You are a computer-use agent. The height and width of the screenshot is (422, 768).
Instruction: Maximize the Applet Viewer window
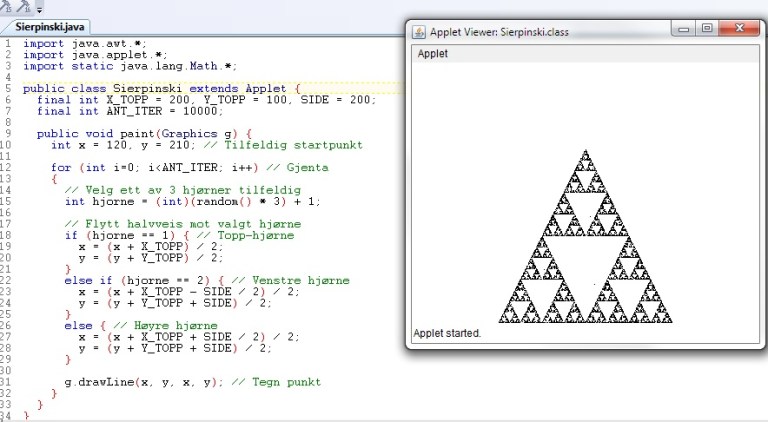707,30
